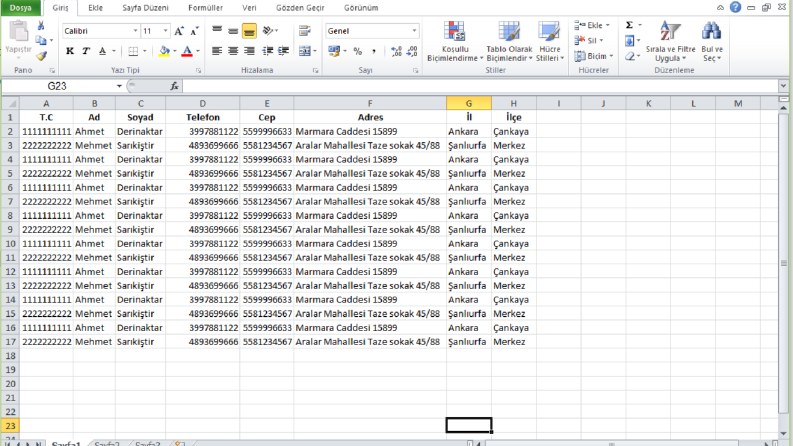793x446 pixels.
Task: Switch to Formüller tab
Action: click(x=205, y=8)
